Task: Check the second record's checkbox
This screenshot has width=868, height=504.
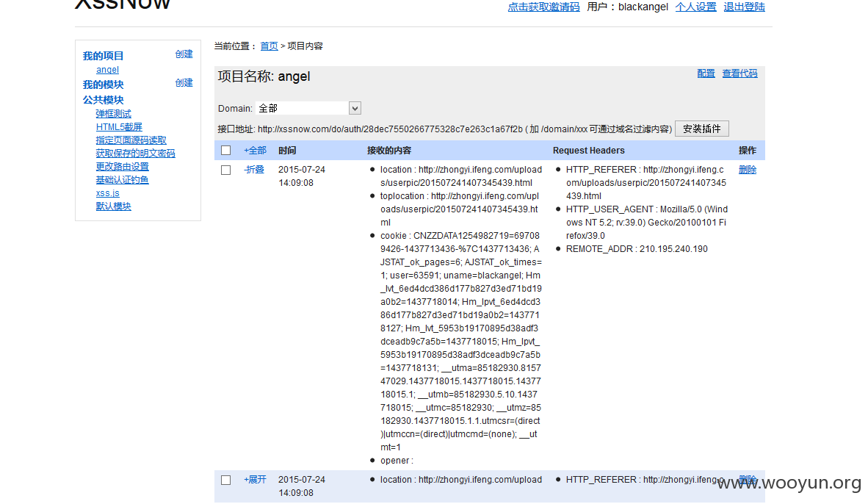Action: click(x=226, y=480)
